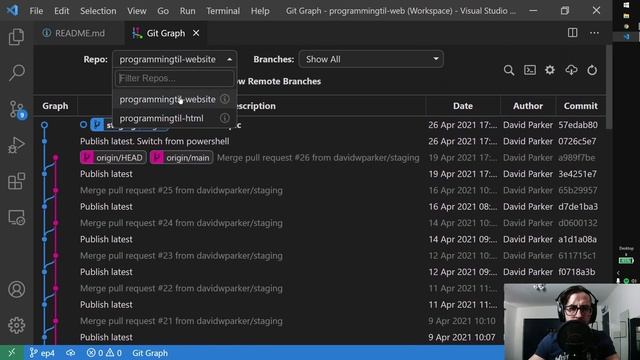Open Git Graph repository settings gear
The width and height of the screenshot is (640, 360).
coord(550,70)
